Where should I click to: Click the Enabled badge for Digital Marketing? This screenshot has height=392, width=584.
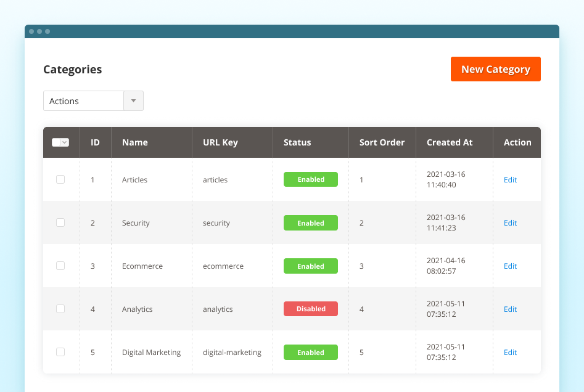311,353
